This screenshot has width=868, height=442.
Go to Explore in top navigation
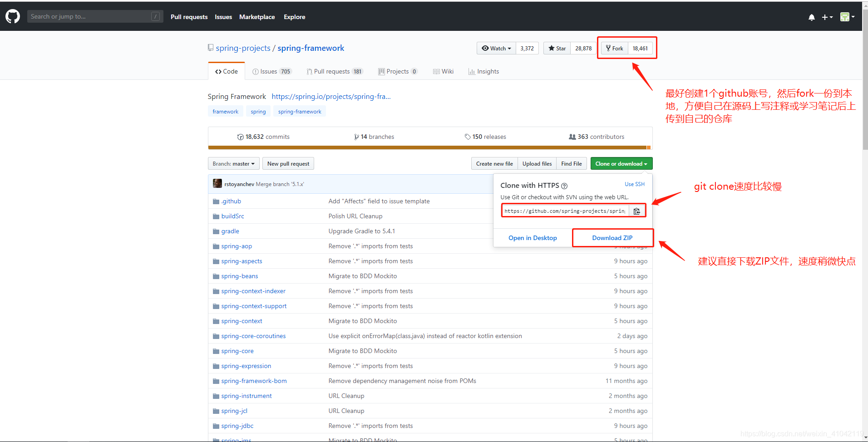pyautogui.click(x=295, y=17)
